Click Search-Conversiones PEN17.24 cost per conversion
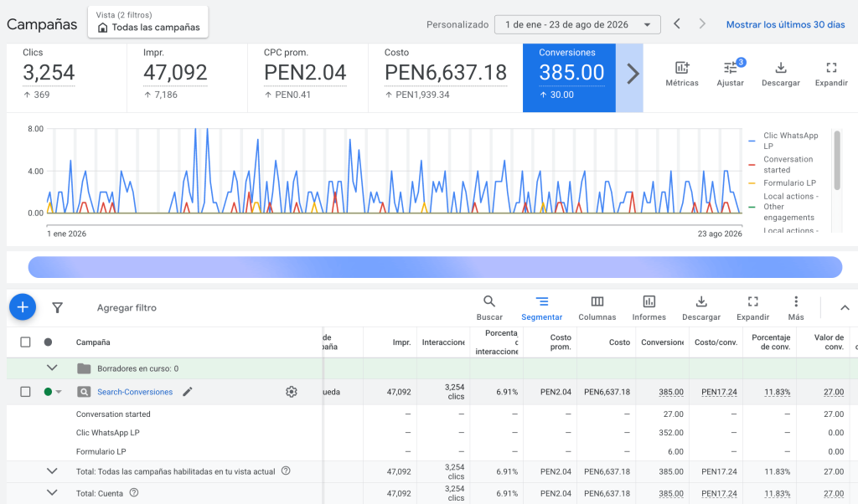Screen dimensions: 858x504 click(719, 392)
